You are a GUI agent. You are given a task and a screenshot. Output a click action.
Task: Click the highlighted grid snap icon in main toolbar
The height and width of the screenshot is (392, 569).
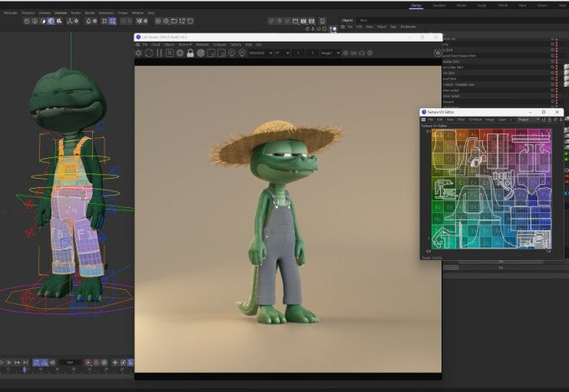tap(112, 21)
